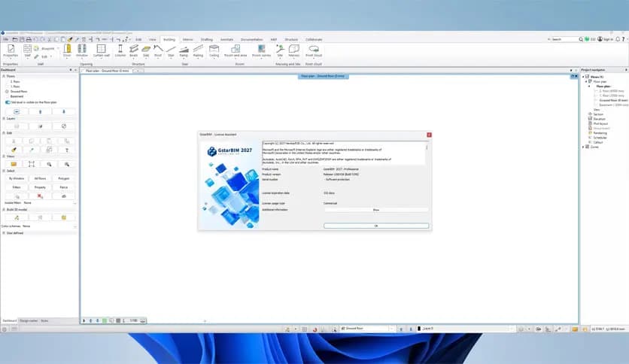This screenshot has width=629, height=364.
Task: Open the Properties ribbon button
Action: 11,51
